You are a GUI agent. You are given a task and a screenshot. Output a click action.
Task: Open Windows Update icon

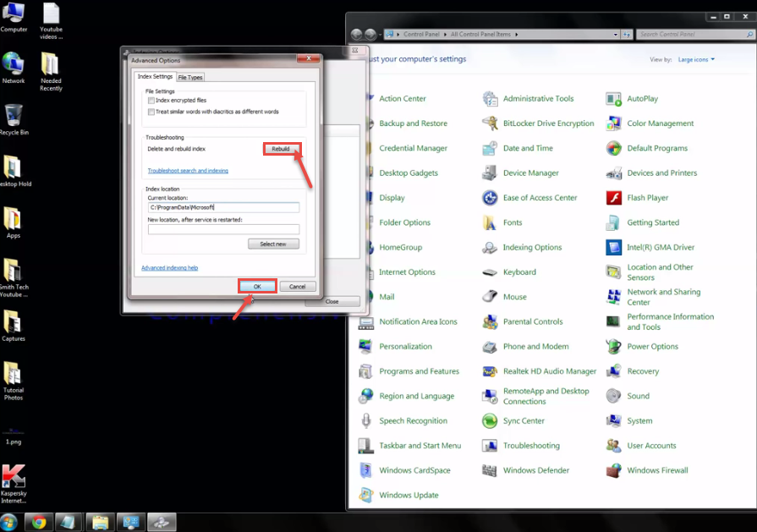[x=366, y=495]
